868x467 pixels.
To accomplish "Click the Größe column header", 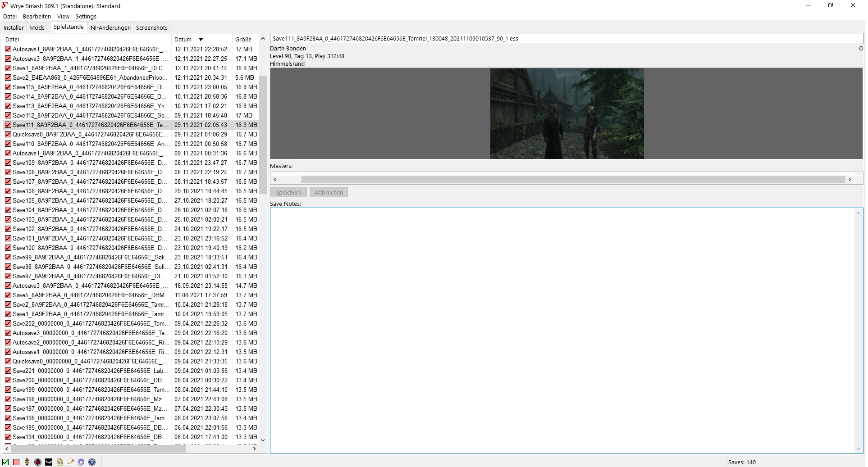I will tap(243, 40).
